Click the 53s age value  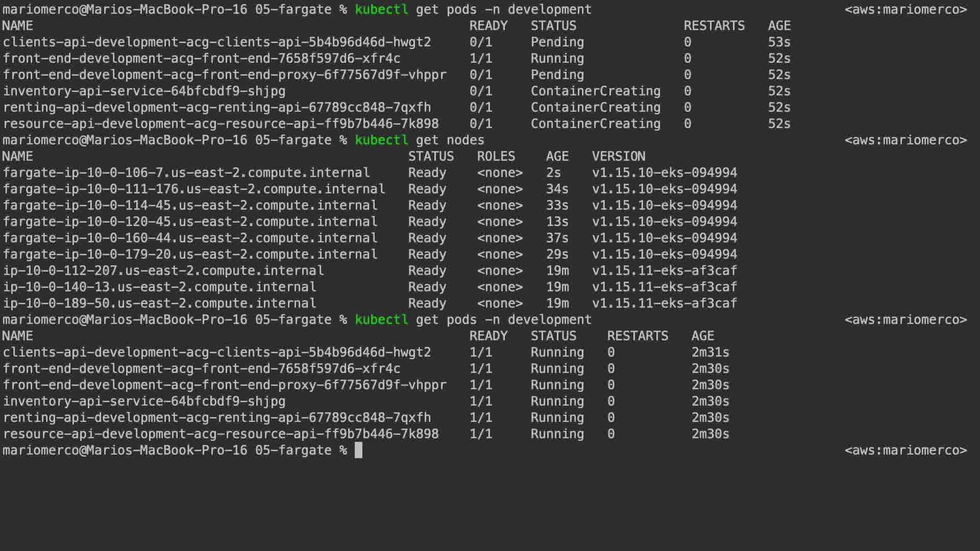pyautogui.click(x=779, y=42)
